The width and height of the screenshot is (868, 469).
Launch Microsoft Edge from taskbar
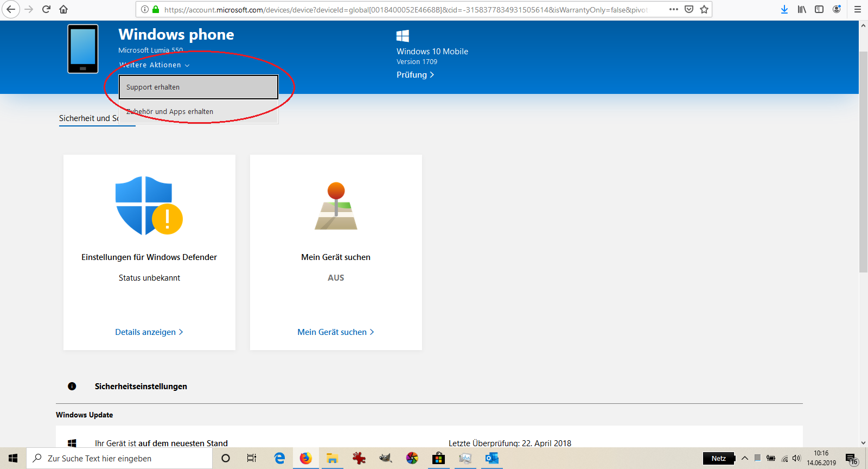point(279,458)
